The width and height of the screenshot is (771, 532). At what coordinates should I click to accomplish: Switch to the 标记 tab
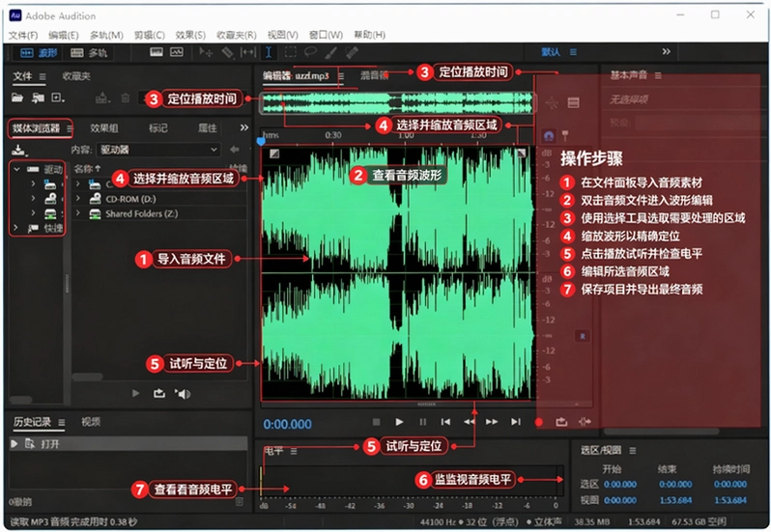(157, 128)
